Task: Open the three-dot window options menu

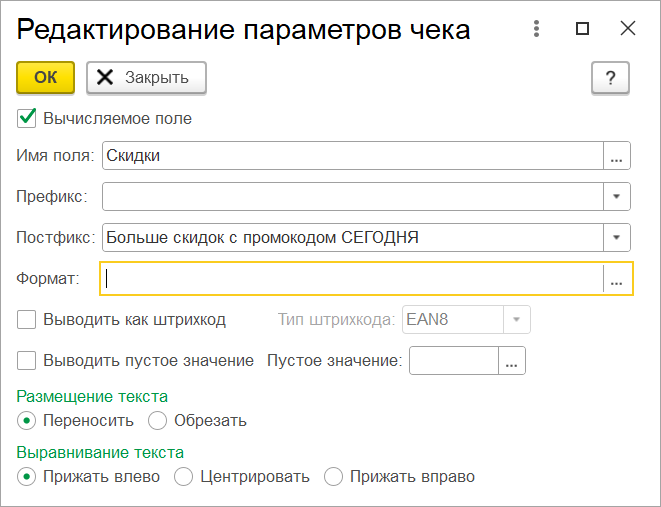Action: tap(537, 29)
